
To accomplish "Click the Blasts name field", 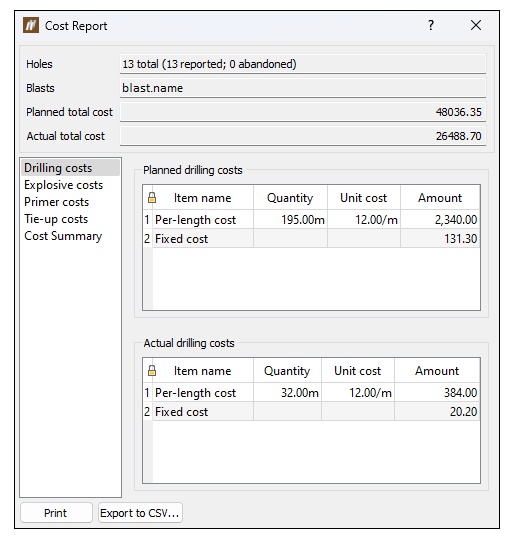I will pyautogui.click(x=303, y=88).
